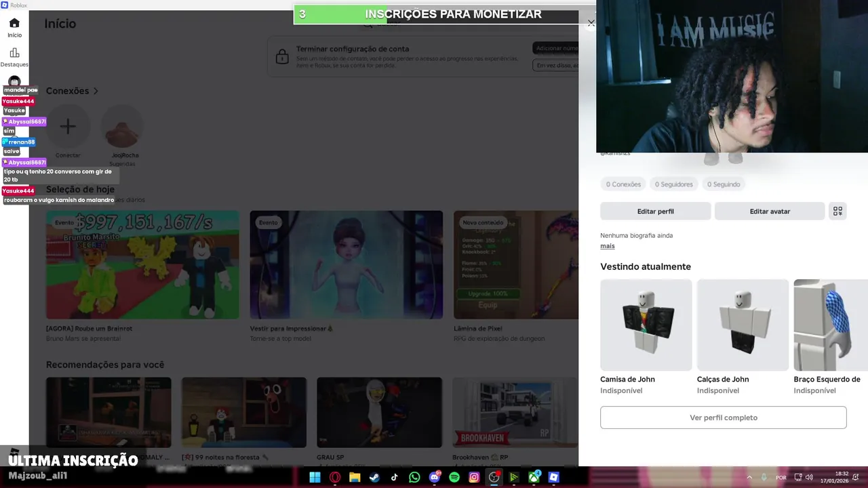Open Lâmina de Pixel game card
Viewport: 868px width, 488px height.
click(x=516, y=265)
